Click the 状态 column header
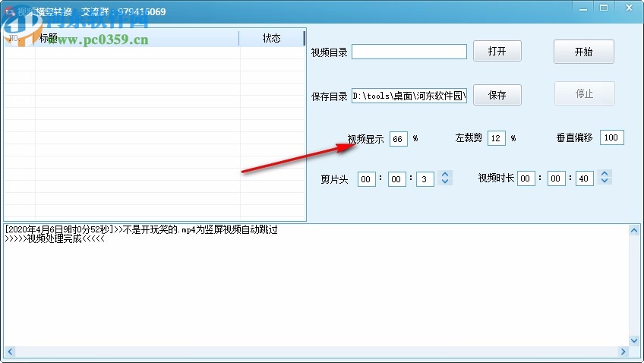Image resolution: width=644 pixels, height=363 pixels. point(271,38)
